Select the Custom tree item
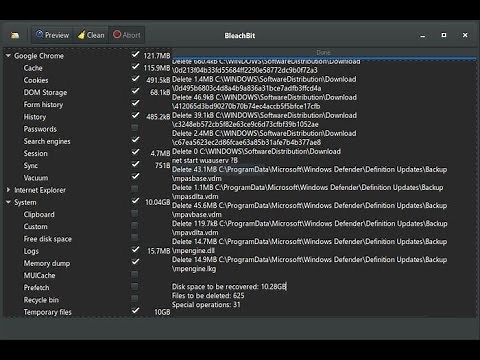This screenshot has width=480, height=360. 35,227
